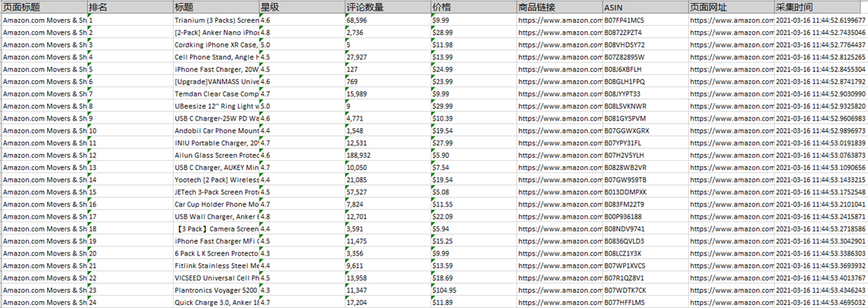Select price cell $5.90
The width and height of the screenshot is (868, 308).
point(473,155)
